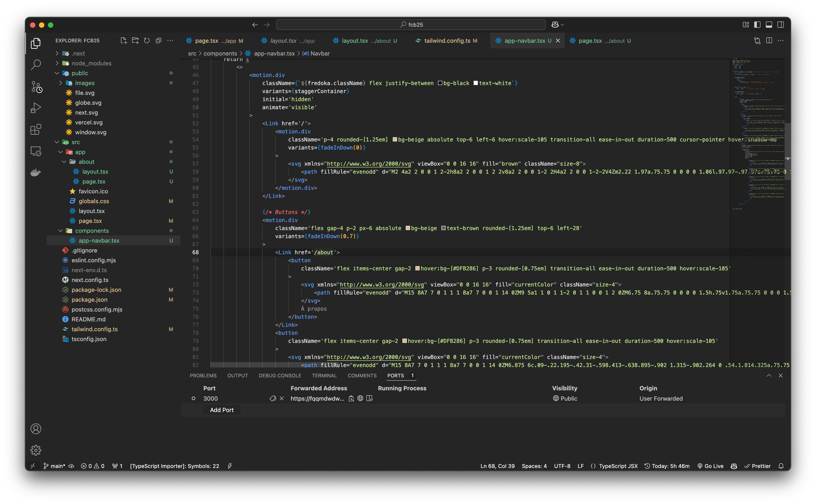The width and height of the screenshot is (816, 504).
Task: Click text-brown color swatch on line 65
Action: [x=444, y=228]
